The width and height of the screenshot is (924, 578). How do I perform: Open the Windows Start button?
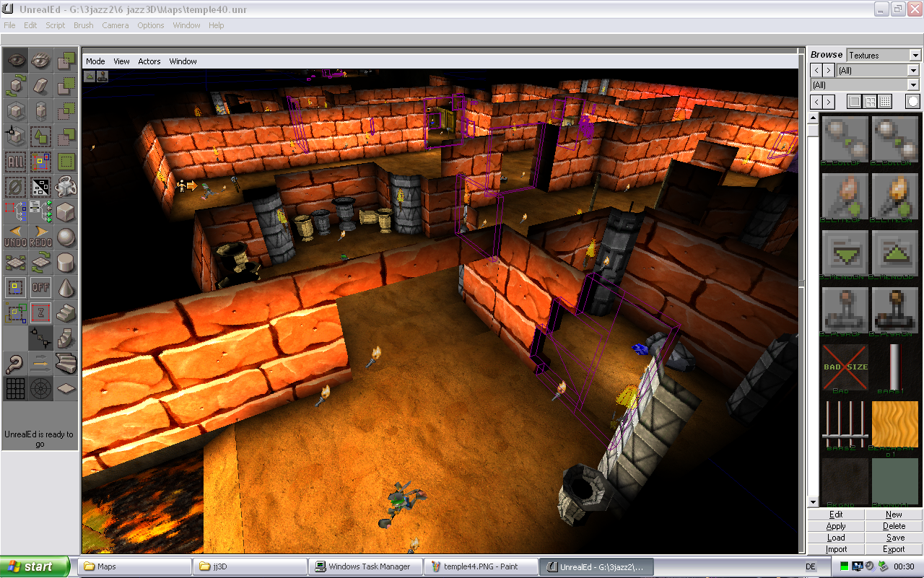tap(35, 566)
